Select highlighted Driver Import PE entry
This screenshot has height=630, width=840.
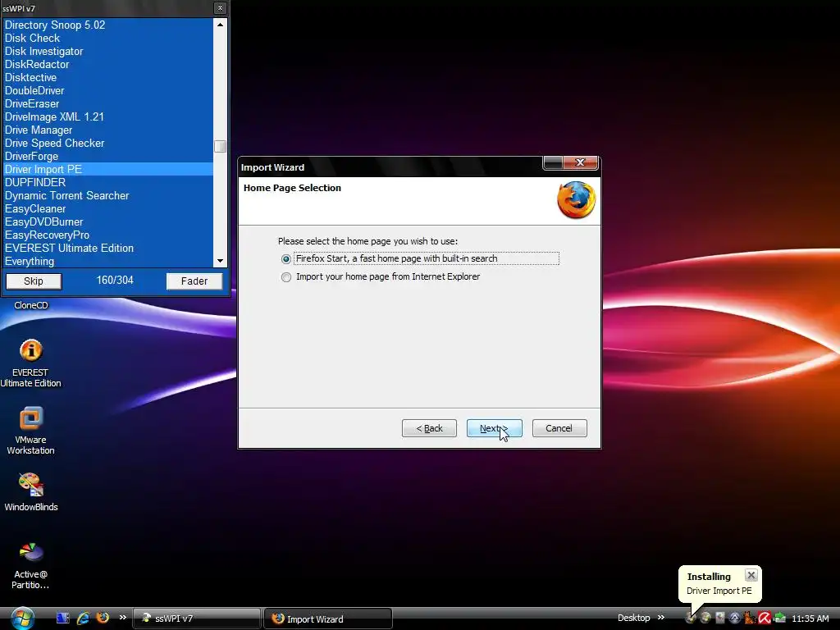pos(107,169)
